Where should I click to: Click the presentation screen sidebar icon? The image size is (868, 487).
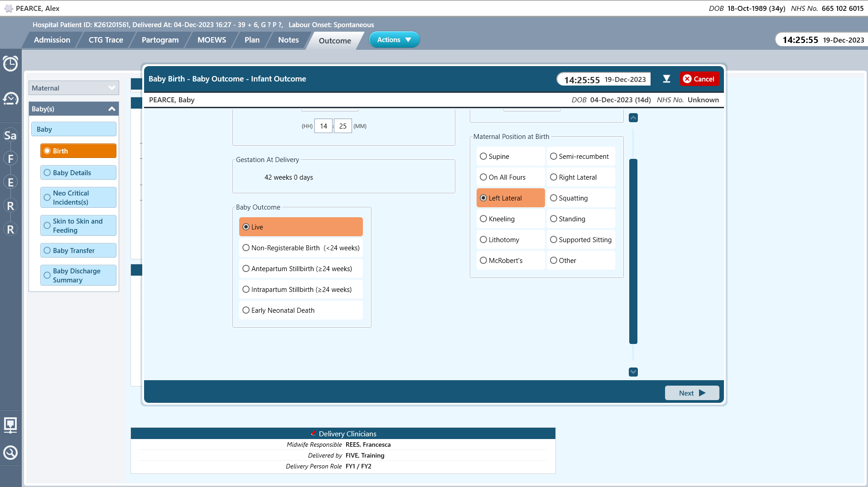[x=10, y=425]
